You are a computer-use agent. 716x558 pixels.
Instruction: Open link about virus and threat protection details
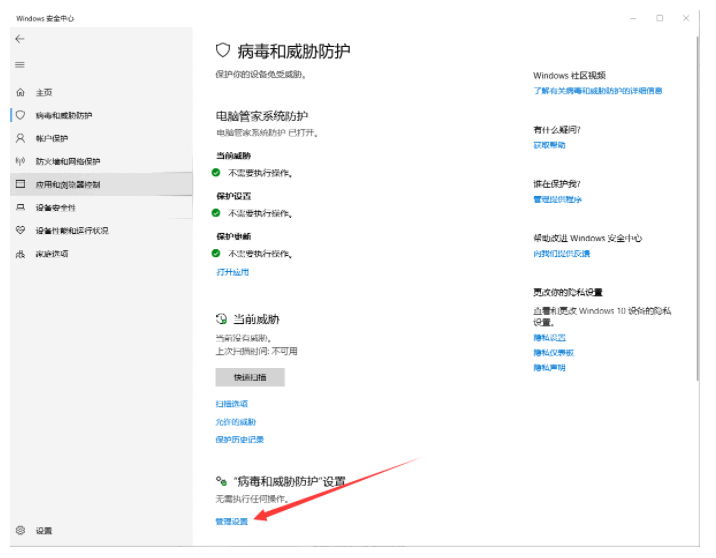click(x=598, y=90)
